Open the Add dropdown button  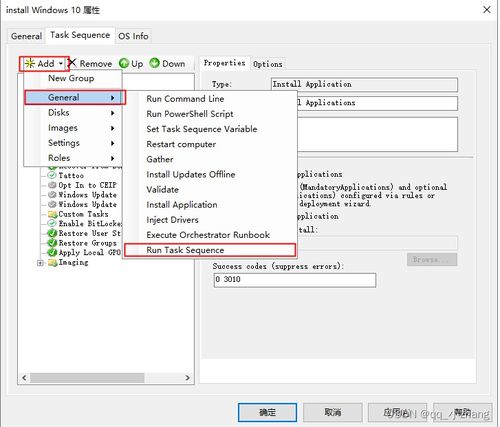pyautogui.click(x=44, y=63)
